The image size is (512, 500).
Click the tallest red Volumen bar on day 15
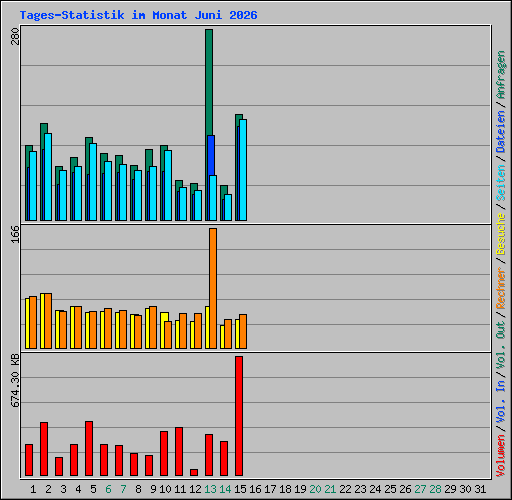click(x=239, y=416)
